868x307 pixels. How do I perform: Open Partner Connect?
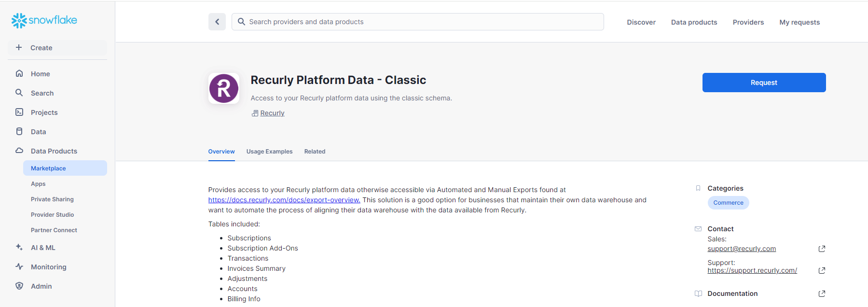tap(54, 230)
